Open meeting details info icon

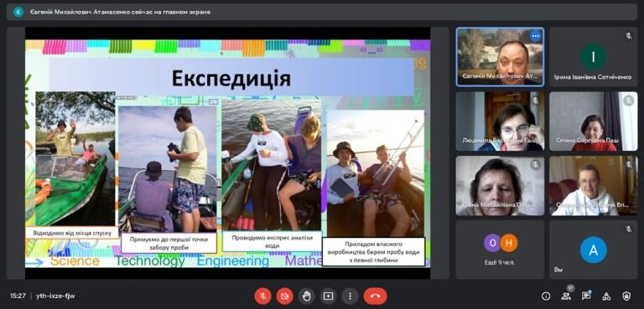pyautogui.click(x=546, y=296)
